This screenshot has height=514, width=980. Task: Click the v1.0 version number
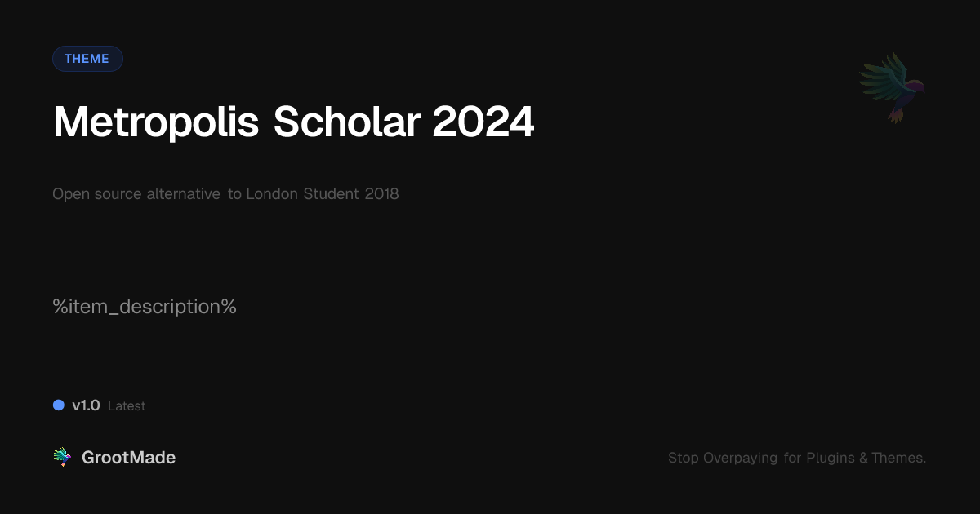pos(86,405)
